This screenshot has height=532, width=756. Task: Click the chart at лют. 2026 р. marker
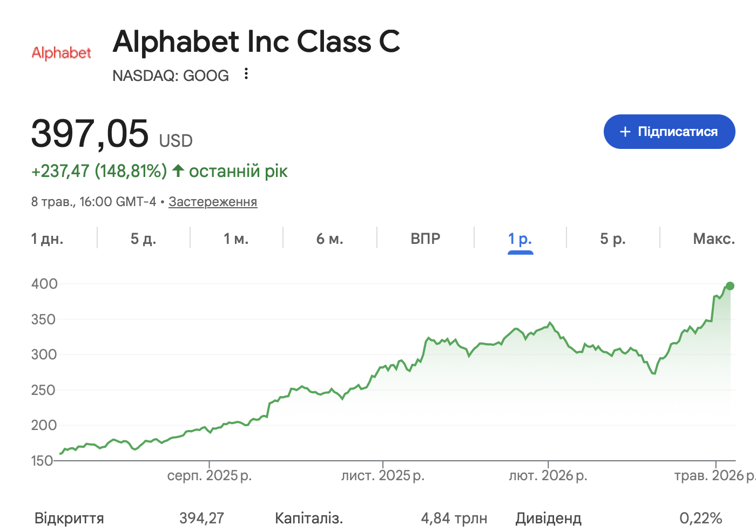pos(548,475)
